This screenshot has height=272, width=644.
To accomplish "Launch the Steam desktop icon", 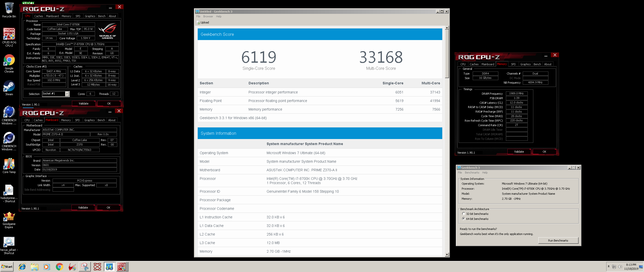I will [x=9, y=88].
